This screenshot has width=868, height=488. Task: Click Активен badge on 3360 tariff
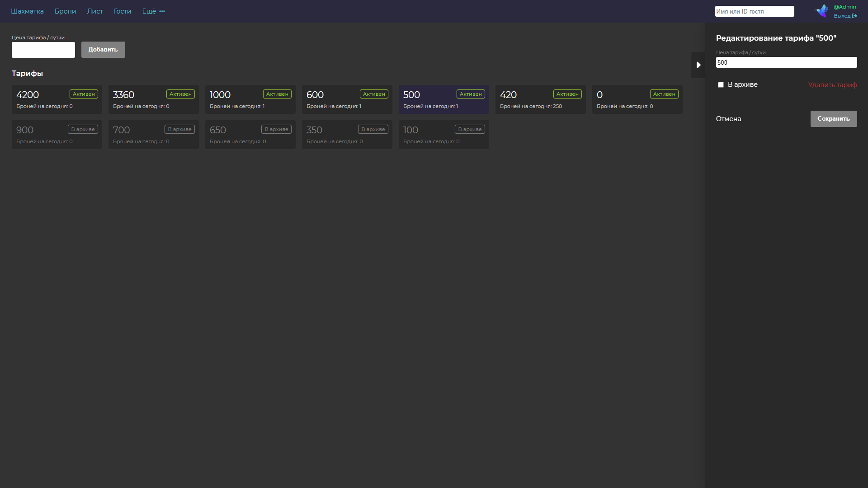[x=180, y=94]
